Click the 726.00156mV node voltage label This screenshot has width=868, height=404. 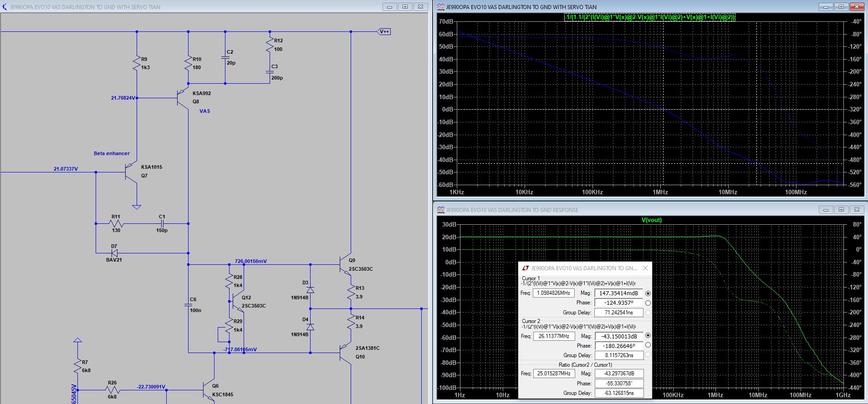[x=251, y=261]
